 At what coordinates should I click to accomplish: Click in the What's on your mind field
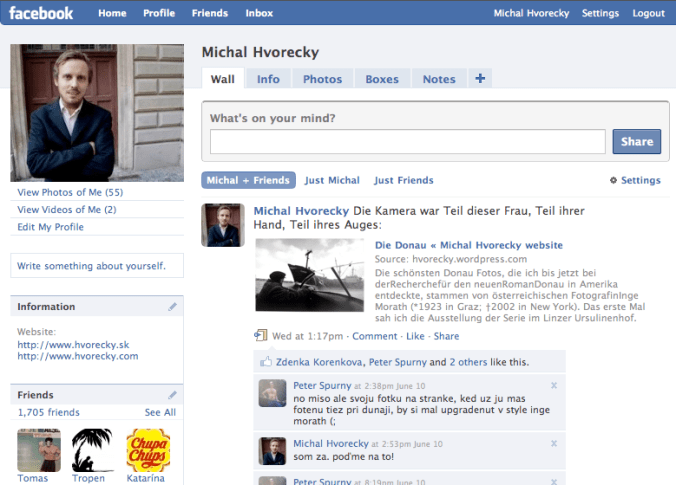click(x=407, y=142)
